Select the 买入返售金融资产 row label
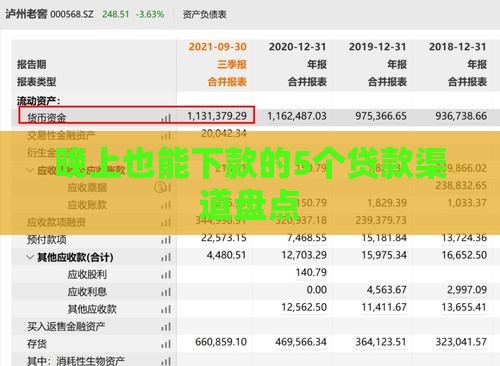This screenshot has width=500, height=366. [x=66, y=326]
